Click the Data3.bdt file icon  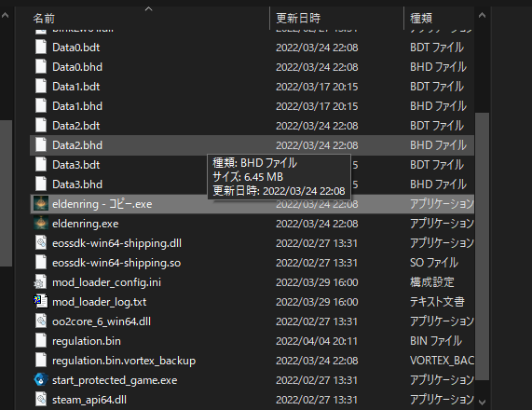pyautogui.click(x=41, y=165)
